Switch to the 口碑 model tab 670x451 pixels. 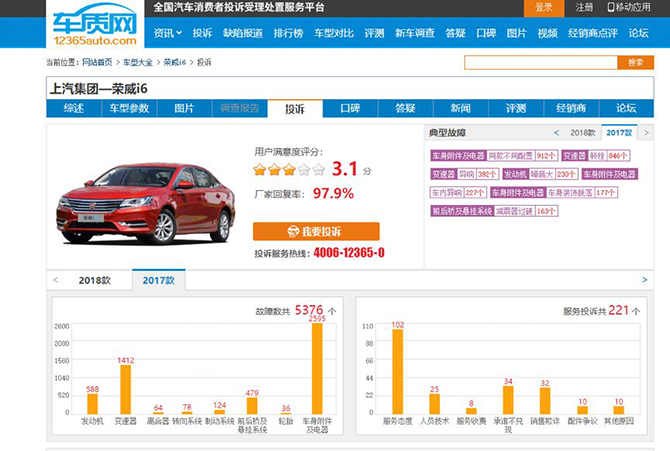pyautogui.click(x=350, y=108)
